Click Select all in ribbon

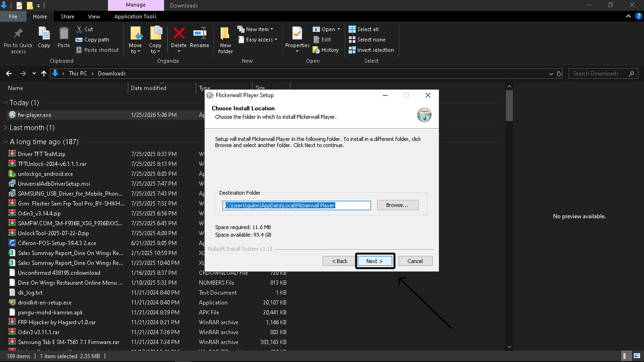pos(363,29)
